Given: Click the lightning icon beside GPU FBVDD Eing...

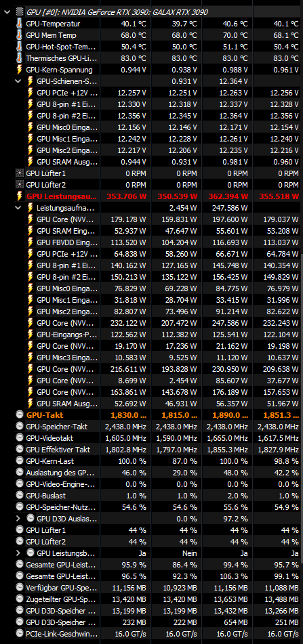Looking at the screenshot, I should pyautogui.click(x=30, y=242).
